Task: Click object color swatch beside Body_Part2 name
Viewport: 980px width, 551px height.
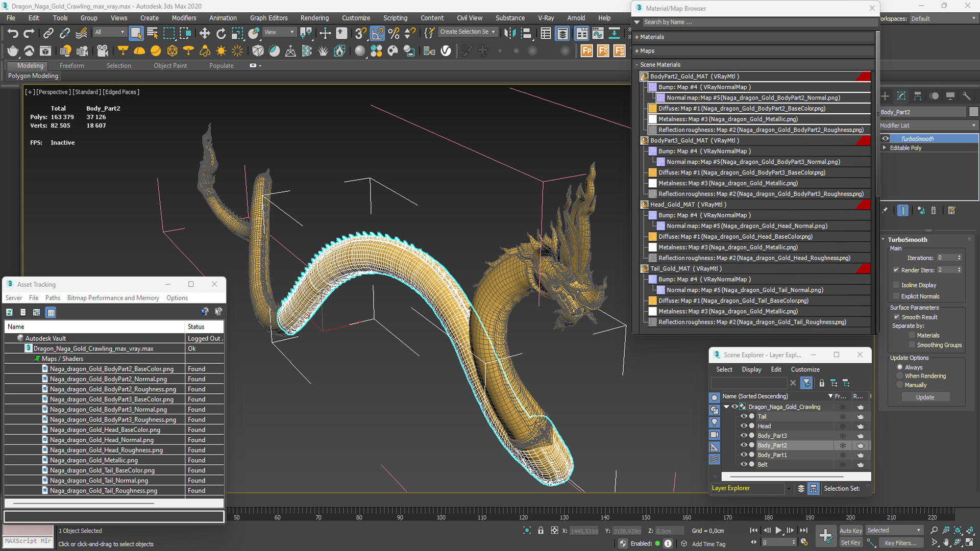Action: pos(973,112)
